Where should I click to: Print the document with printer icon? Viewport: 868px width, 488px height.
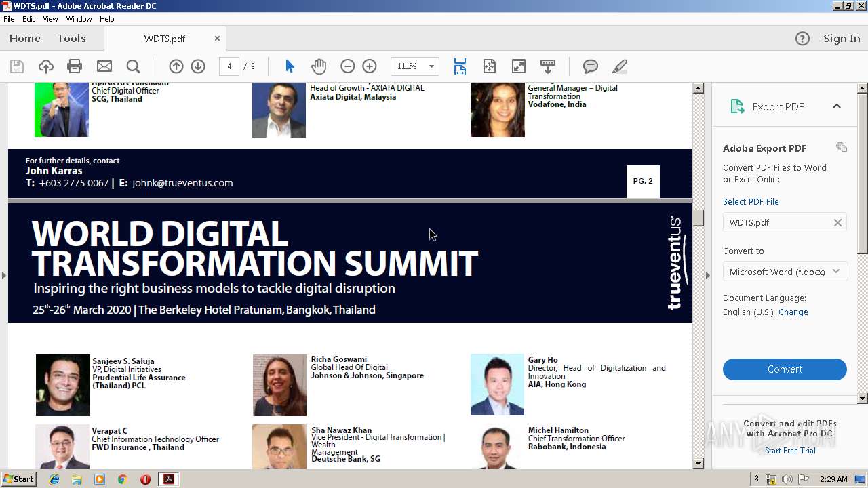click(75, 66)
